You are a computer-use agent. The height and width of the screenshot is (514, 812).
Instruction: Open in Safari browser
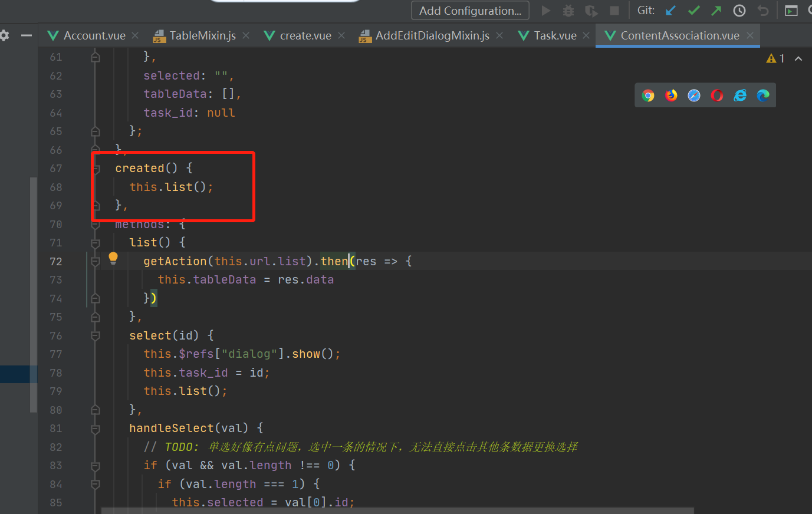(x=694, y=95)
